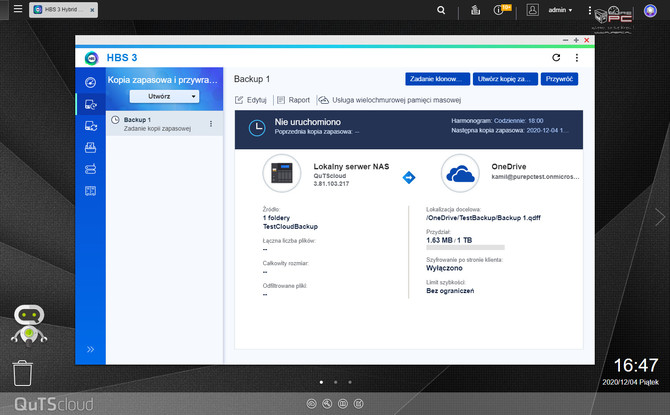Viewport: 670px width, 415px height.
Task: Click the clock status icon
Action: [x=257, y=128]
